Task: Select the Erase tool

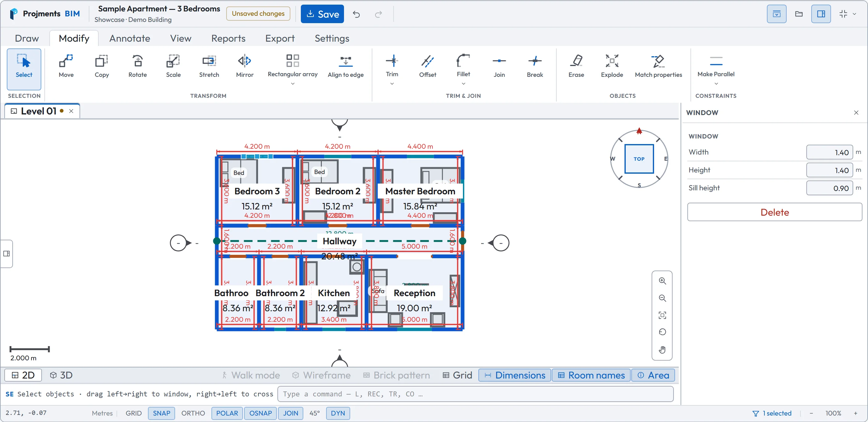Action: coord(576,66)
